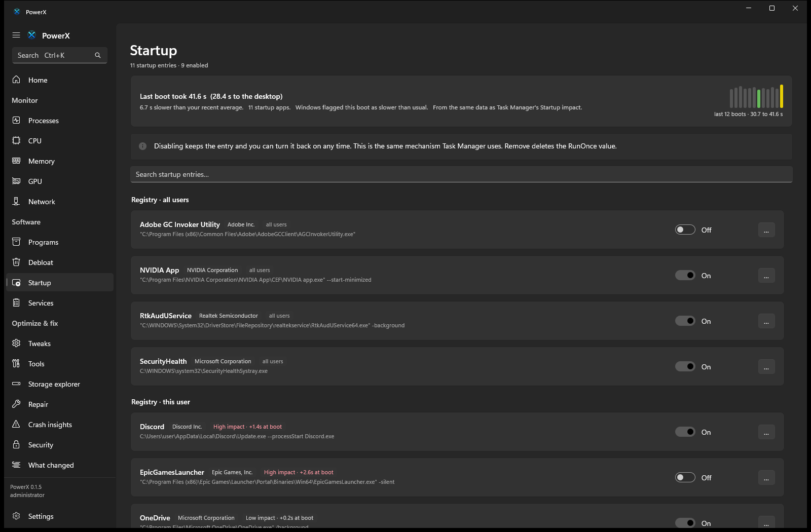
Task: Click the PowerX title bar app icon
Action: (x=17, y=12)
